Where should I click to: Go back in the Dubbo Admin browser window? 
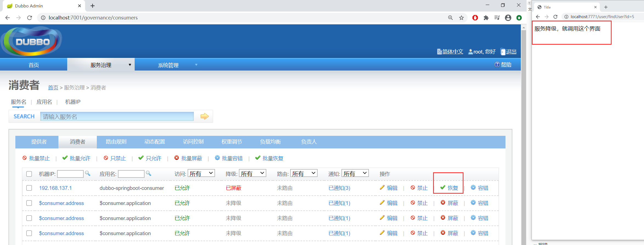pyautogui.click(x=8, y=18)
